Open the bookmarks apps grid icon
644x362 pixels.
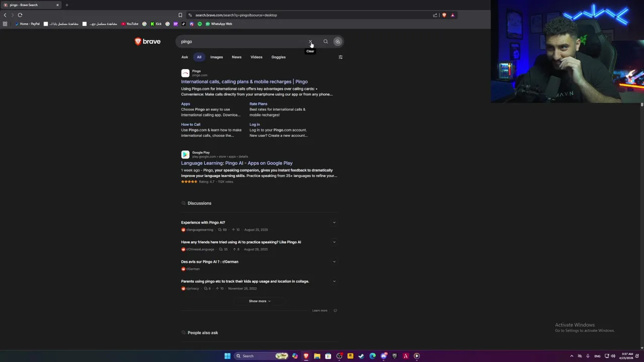[5, 24]
